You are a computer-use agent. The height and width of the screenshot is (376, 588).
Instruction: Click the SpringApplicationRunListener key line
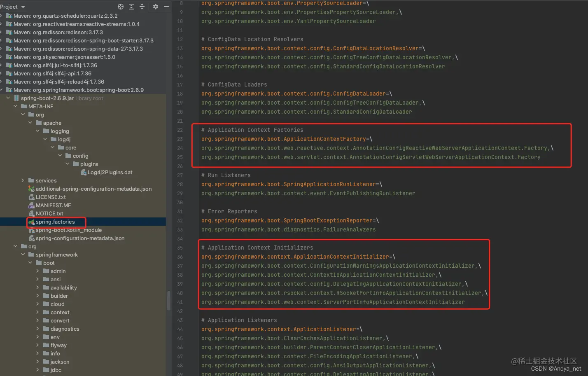point(292,184)
